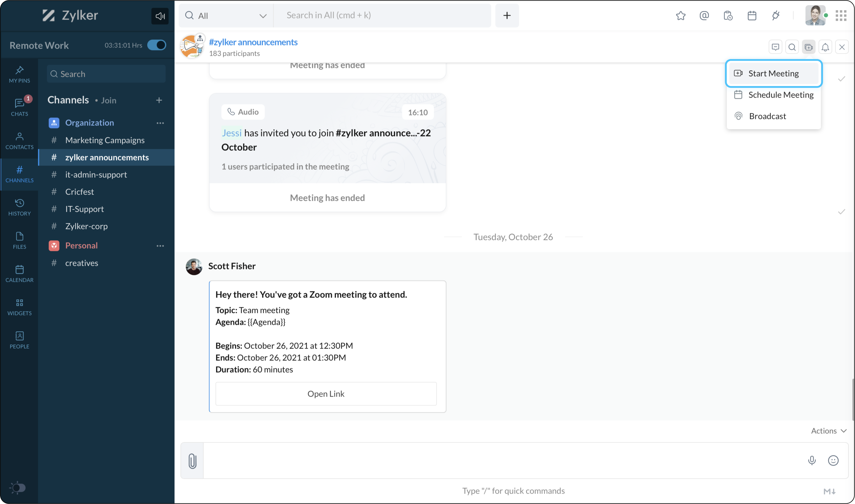Click the message composer input field
Image resolution: width=855 pixels, height=504 pixels.
pos(503,460)
